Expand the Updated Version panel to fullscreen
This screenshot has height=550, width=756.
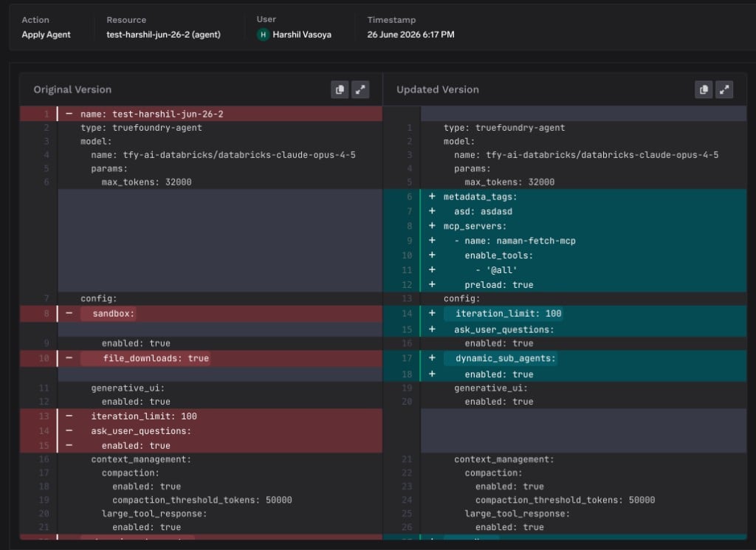(x=724, y=89)
